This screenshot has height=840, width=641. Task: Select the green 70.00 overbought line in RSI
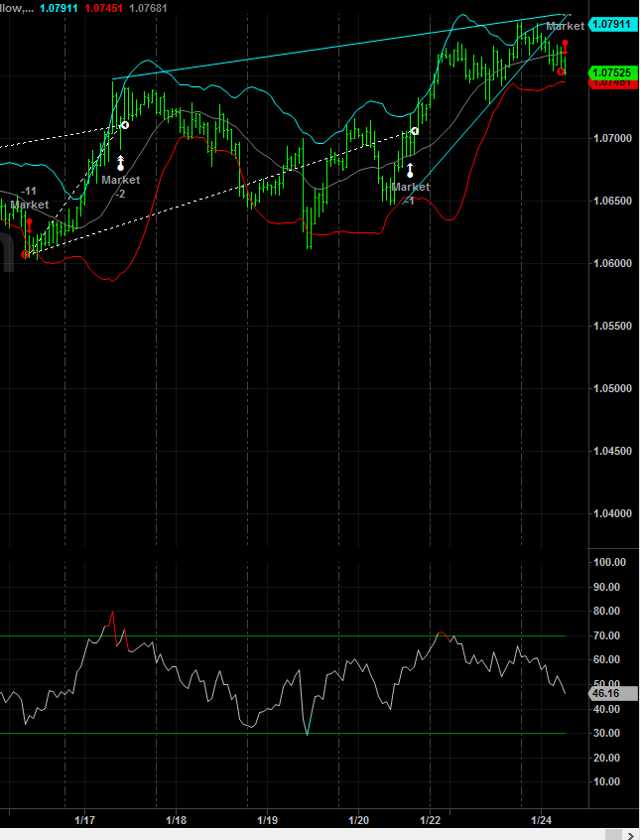[298, 635]
